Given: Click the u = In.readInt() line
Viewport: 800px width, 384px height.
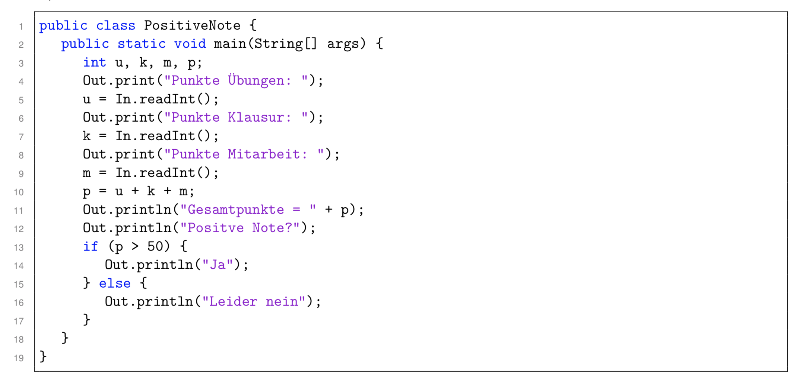Looking at the screenshot, I should coord(151,99).
